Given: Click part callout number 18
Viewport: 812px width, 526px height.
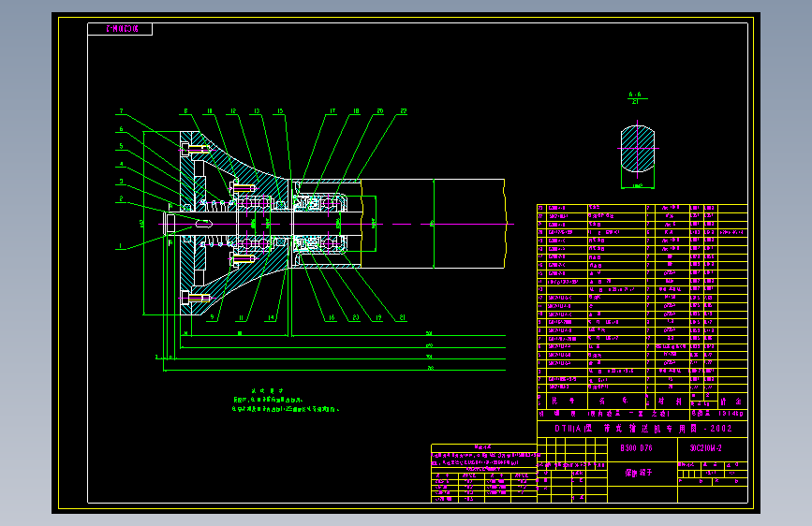Looking at the screenshot, I should point(356,111).
